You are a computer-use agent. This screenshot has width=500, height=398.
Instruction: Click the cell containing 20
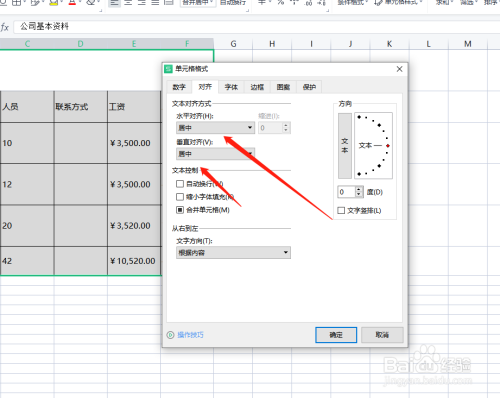click(x=27, y=226)
